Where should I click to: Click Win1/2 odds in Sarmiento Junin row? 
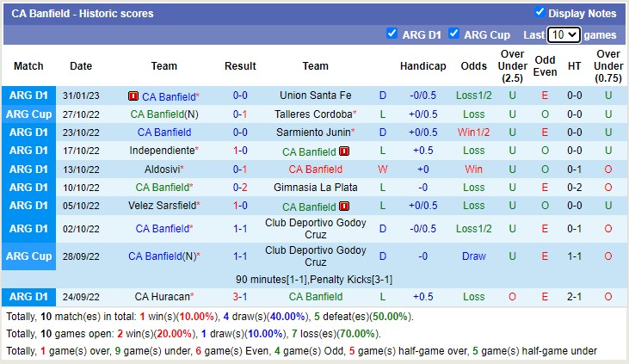474,133
